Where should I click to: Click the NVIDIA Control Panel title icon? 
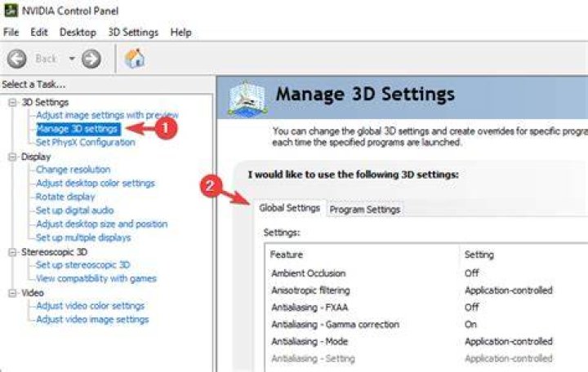[x=11, y=11]
